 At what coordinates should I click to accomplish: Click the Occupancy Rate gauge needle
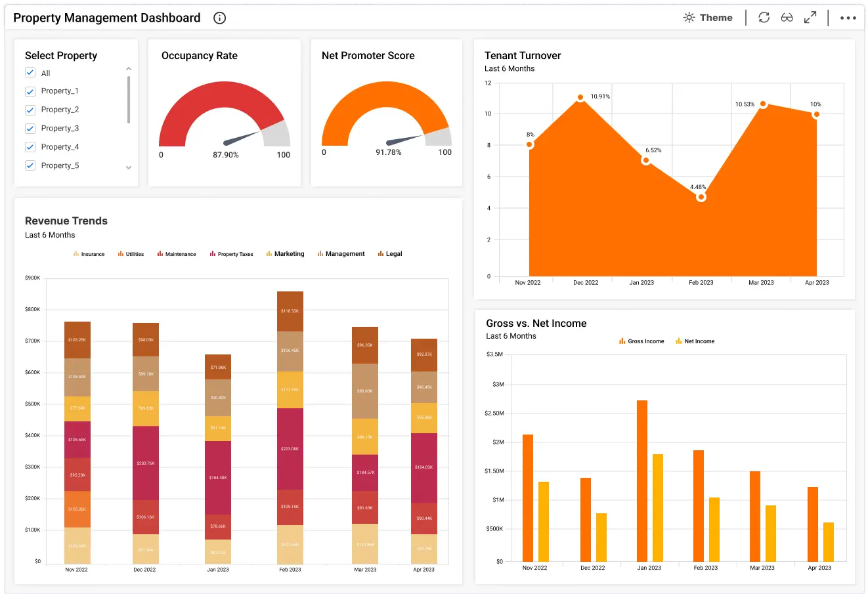(242, 138)
